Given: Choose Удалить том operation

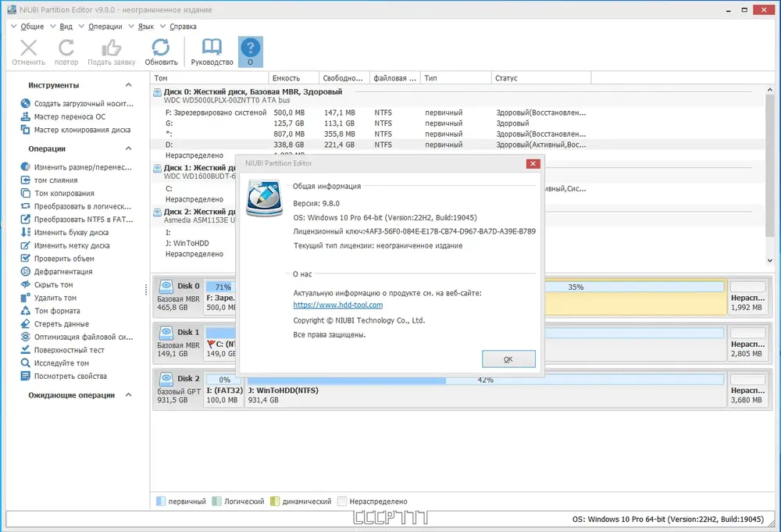Looking at the screenshot, I should (x=48, y=298).
